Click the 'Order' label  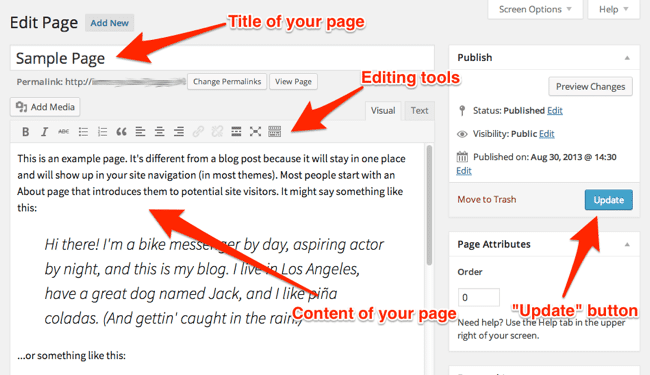pos(470,272)
